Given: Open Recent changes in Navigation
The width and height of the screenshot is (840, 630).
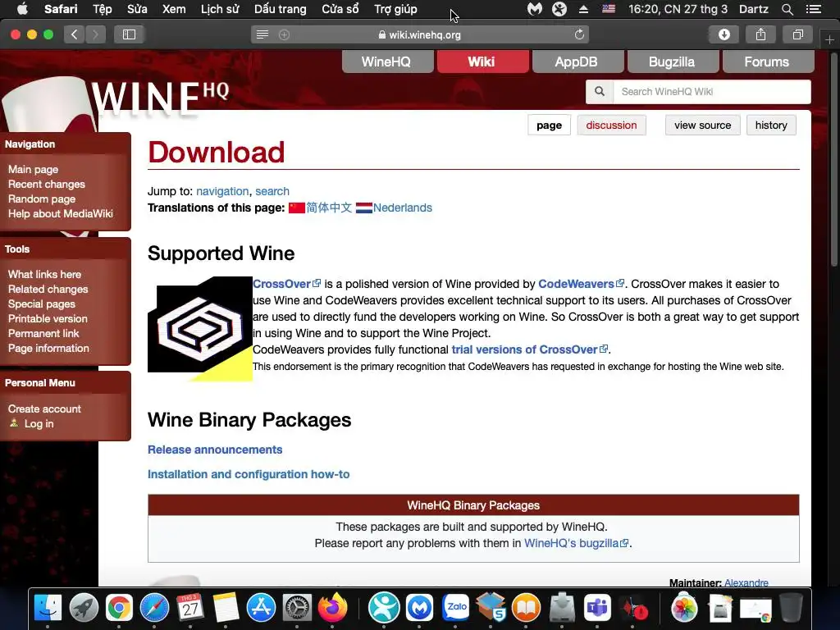Looking at the screenshot, I should (x=47, y=185).
